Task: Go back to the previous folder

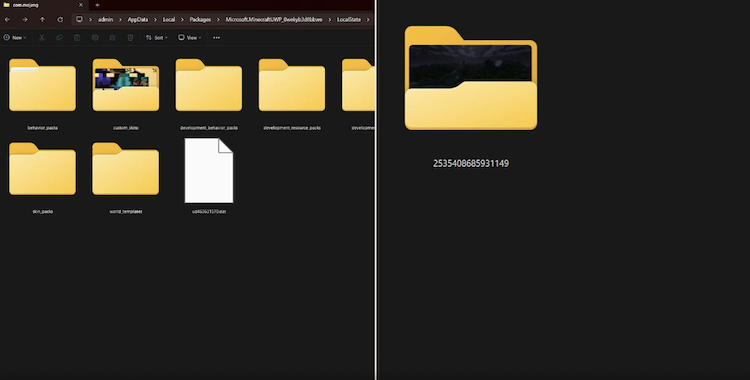Action: 7,20
